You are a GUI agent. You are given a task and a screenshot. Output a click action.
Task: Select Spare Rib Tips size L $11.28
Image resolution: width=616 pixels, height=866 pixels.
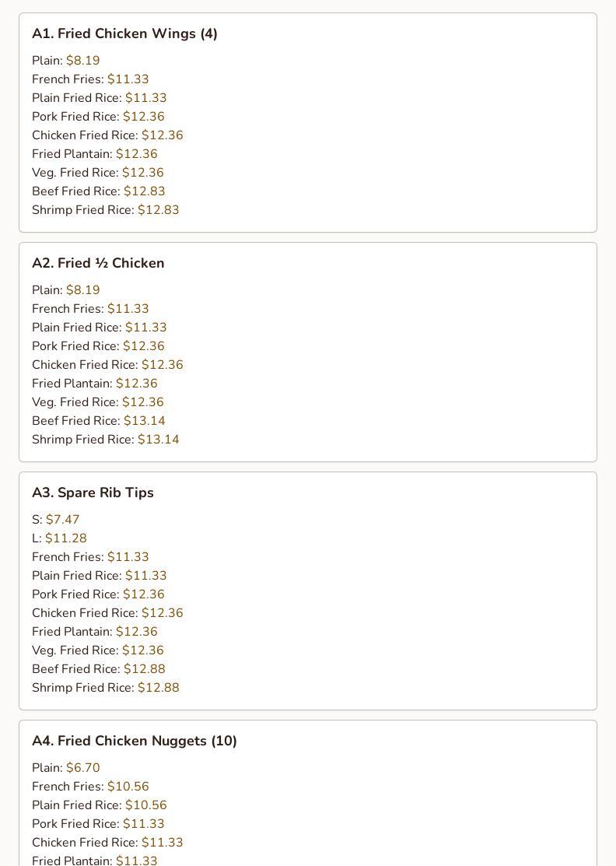pos(60,538)
